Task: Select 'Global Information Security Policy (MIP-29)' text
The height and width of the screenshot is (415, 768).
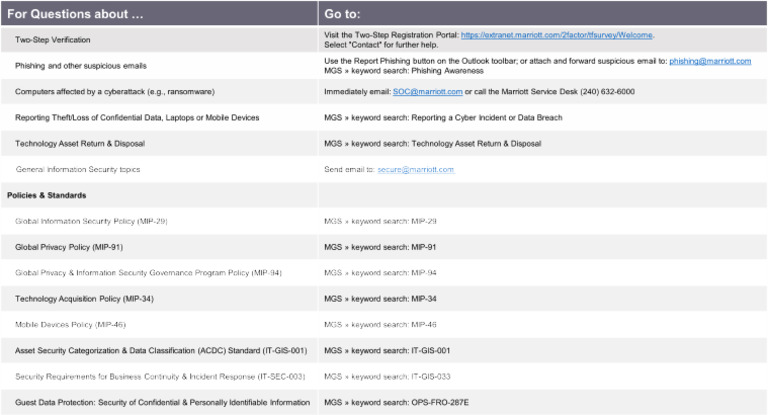Action: tap(91, 221)
